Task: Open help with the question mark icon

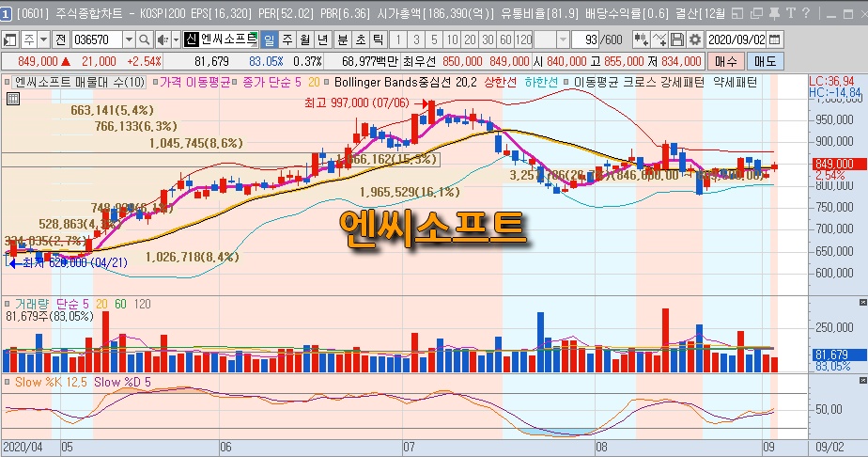Action: 806,13
